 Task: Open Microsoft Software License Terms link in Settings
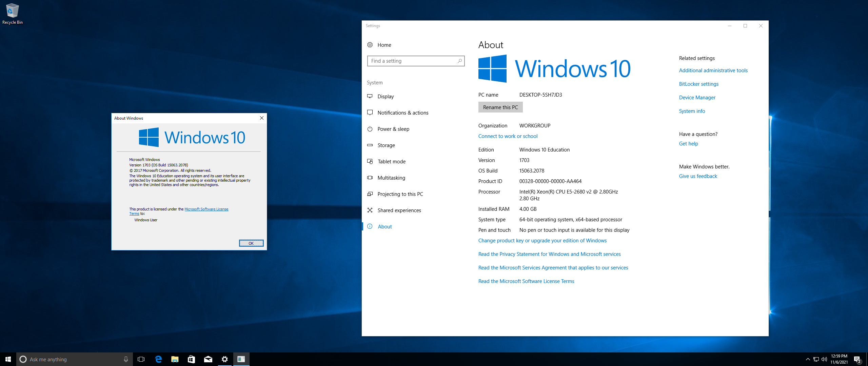click(x=526, y=281)
